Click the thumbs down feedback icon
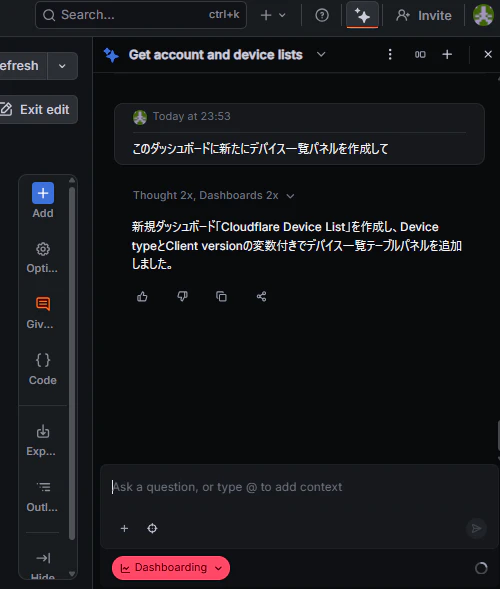 182,297
